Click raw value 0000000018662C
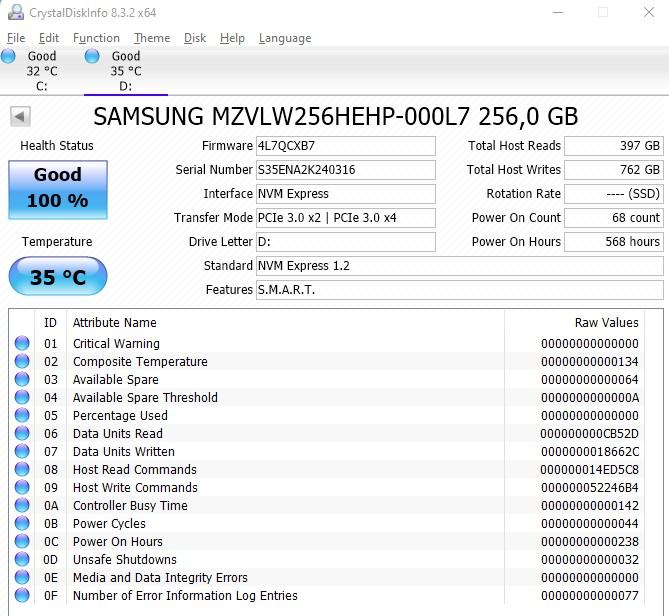669x616 pixels. coord(590,452)
